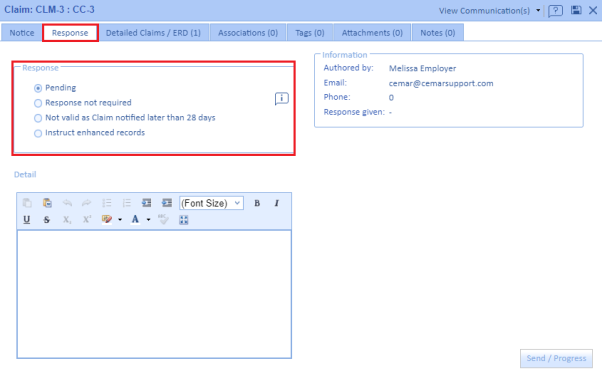Apply superscript formatting
Viewport: 602px width, 381px height.
point(87,220)
